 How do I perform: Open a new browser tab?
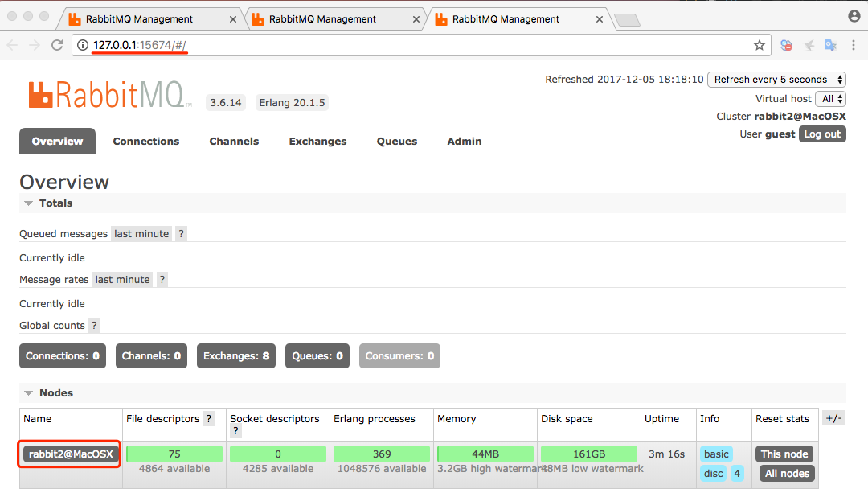[627, 20]
